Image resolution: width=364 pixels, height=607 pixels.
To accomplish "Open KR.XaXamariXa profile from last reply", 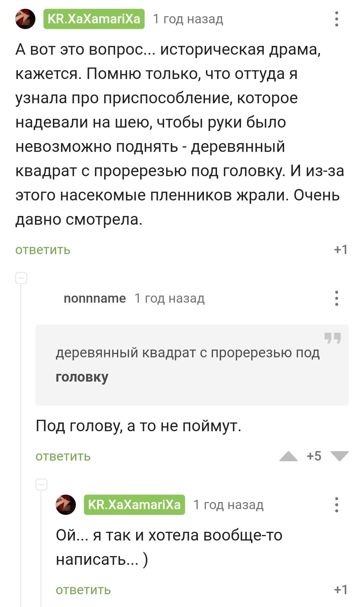I will [134, 505].
